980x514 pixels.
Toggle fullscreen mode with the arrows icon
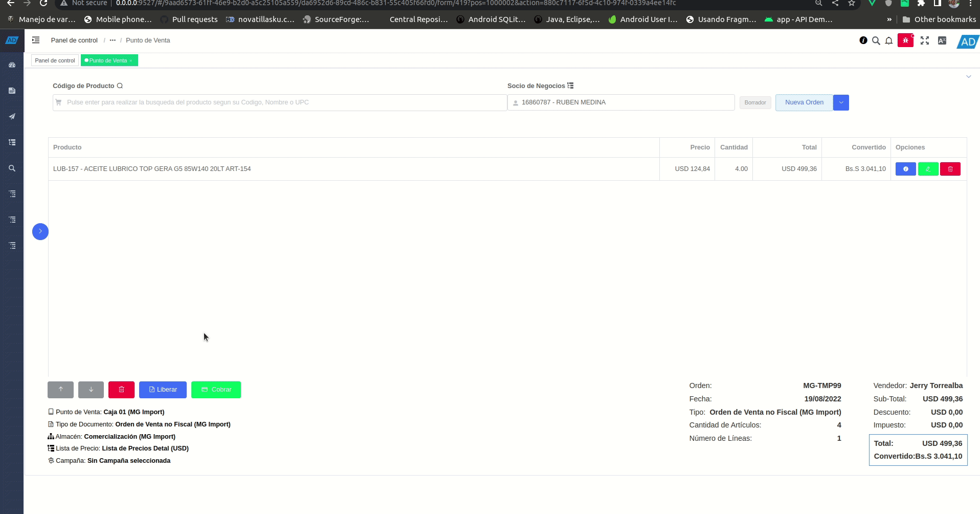[x=925, y=40]
